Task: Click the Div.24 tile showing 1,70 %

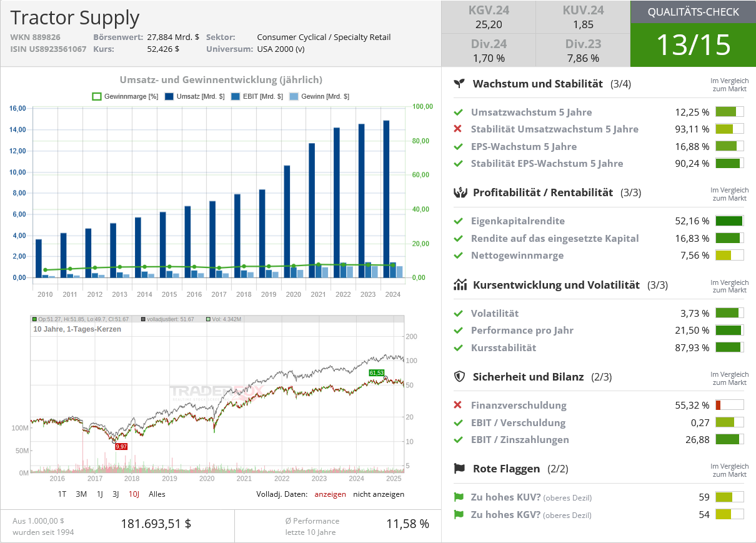Action: point(488,51)
